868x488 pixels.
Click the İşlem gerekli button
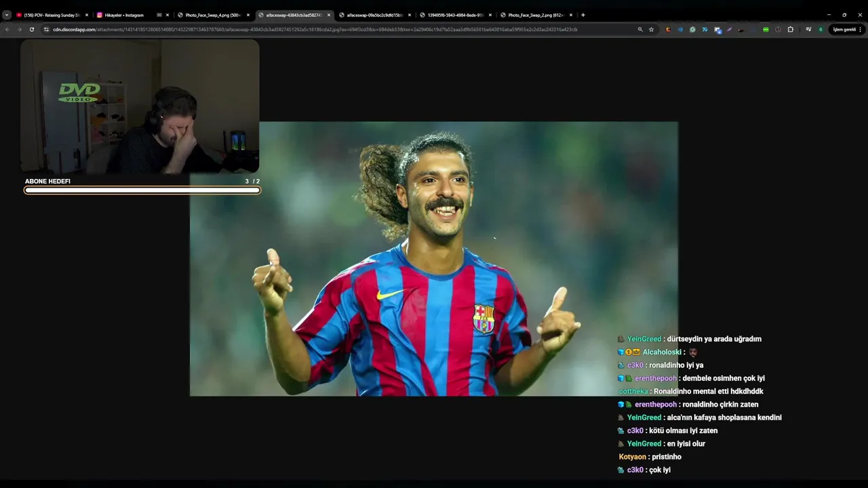(844, 29)
